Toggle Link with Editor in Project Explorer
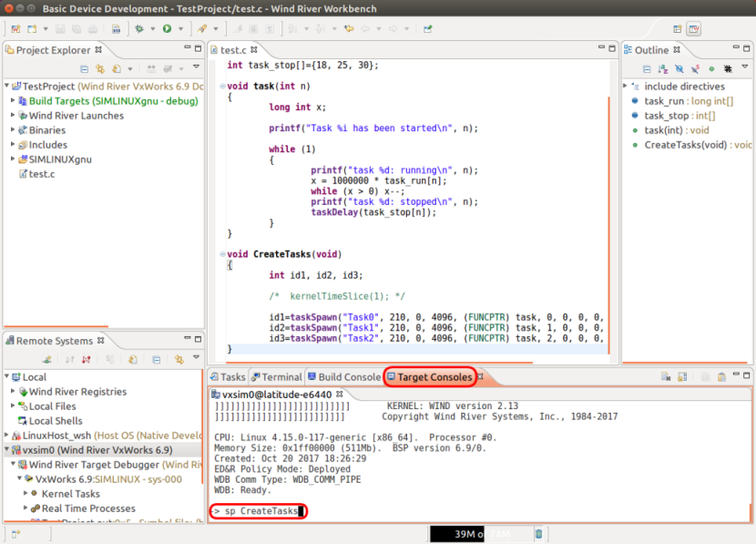Image resolution: width=756 pixels, height=544 pixels. tap(100, 69)
